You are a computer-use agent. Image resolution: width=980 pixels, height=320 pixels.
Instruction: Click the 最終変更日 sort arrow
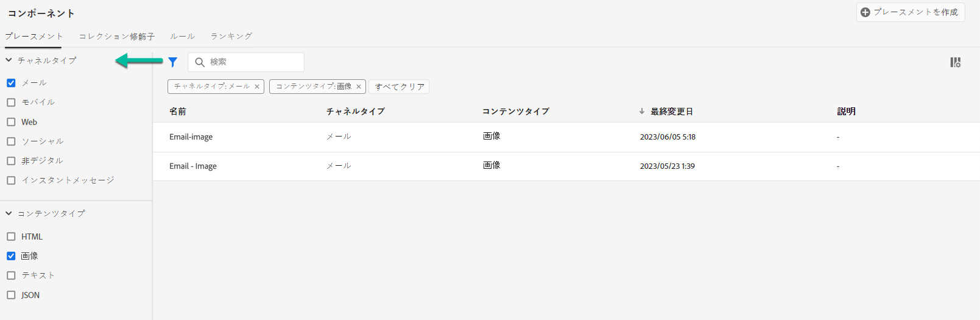click(641, 112)
